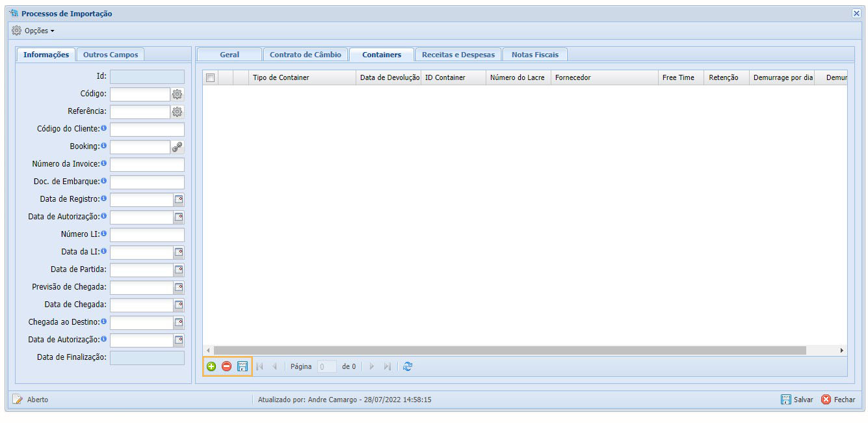Open calendar for Data de Partida

(179, 270)
